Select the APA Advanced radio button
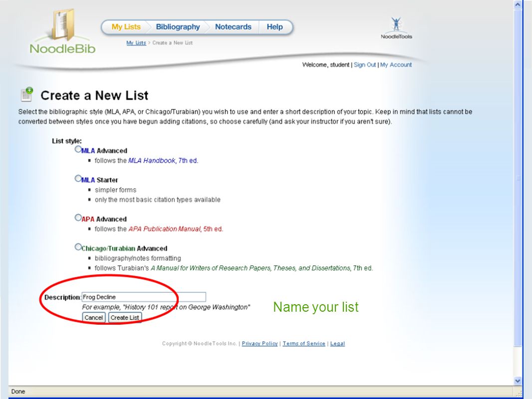532x399 pixels. 78,217
